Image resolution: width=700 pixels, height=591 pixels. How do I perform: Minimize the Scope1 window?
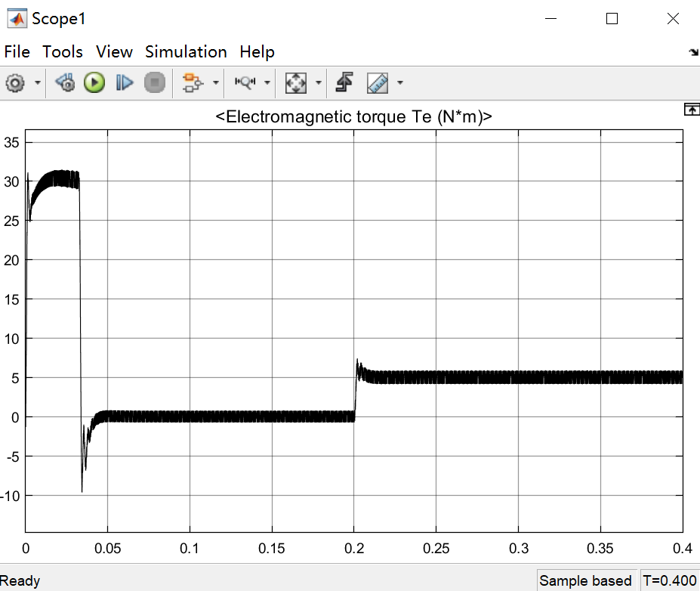(551, 19)
